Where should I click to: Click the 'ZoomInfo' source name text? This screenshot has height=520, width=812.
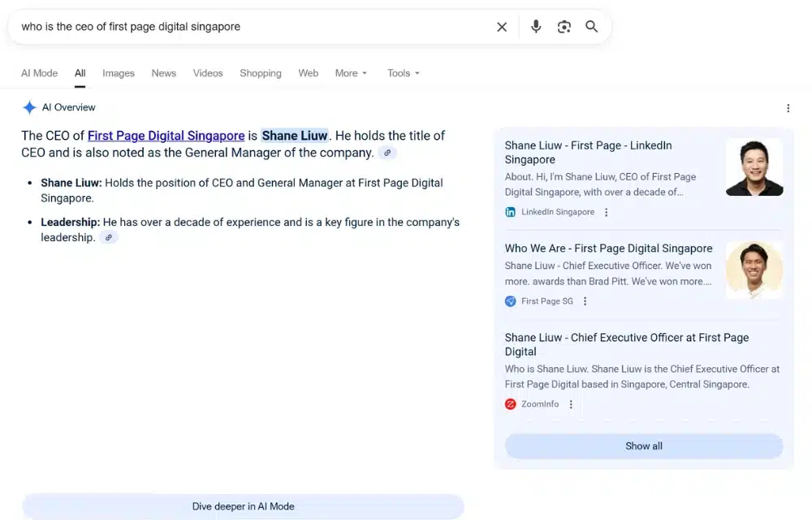[x=540, y=404]
